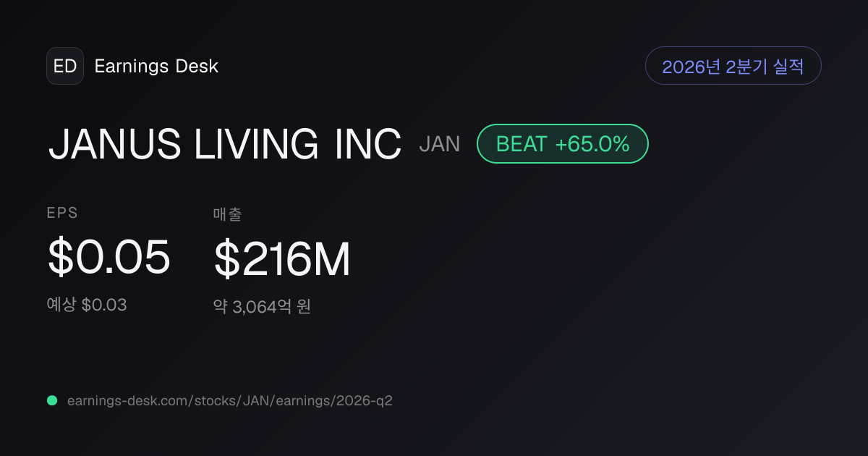Click the 약 3,064억 원 conversion text
This screenshot has height=456, width=868.
point(262,307)
